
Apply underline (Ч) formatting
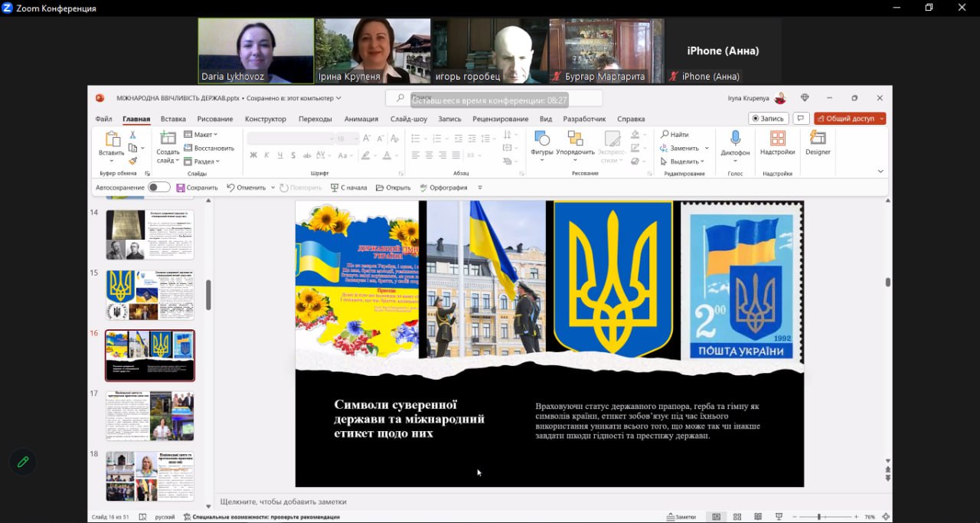pyautogui.click(x=280, y=155)
